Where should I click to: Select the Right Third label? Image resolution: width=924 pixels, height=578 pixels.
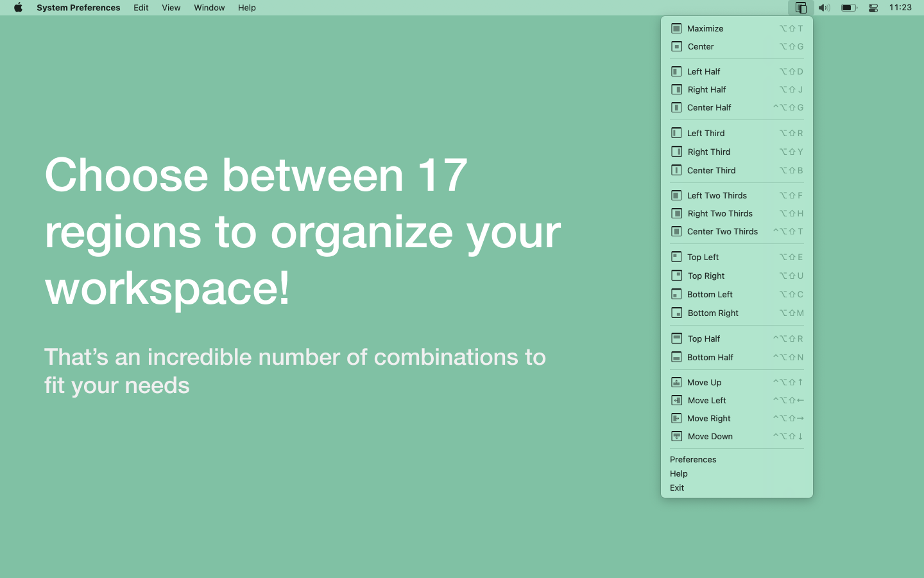[709, 152]
